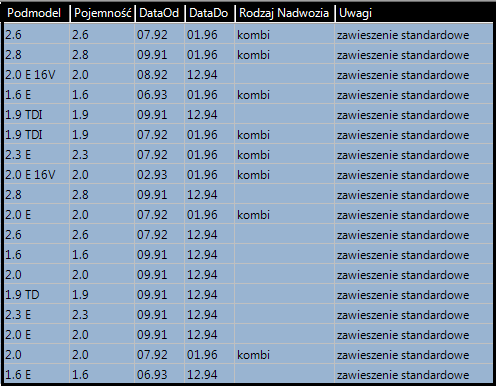Select the last 1.6 E row
The width and height of the screenshot is (496, 386).
click(x=248, y=374)
